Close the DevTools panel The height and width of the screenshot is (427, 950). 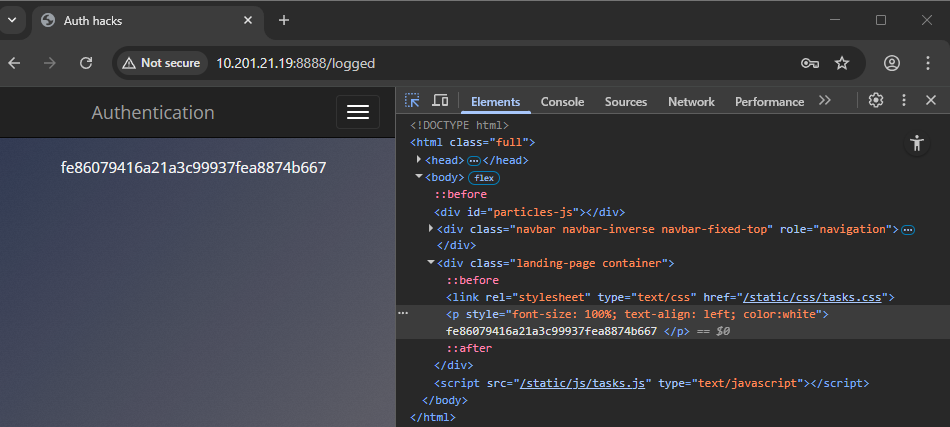tap(931, 101)
